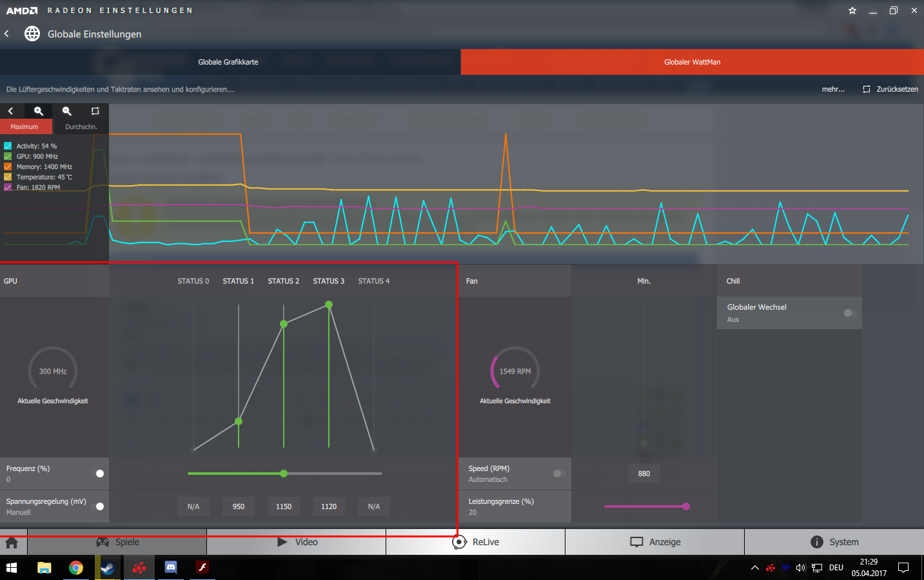The width and height of the screenshot is (924, 580).
Task: Select the STATUS 0 column header
Action: click(x=193, y=281)
